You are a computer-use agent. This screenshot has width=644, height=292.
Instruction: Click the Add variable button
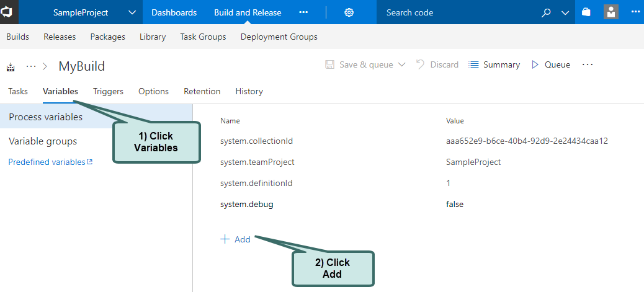236,239
